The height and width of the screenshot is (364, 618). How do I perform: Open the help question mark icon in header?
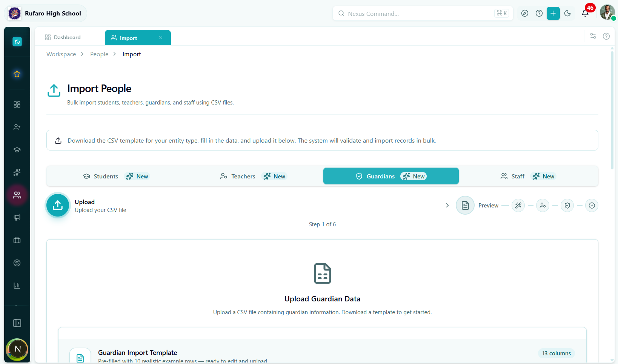[x=539, y=14]
